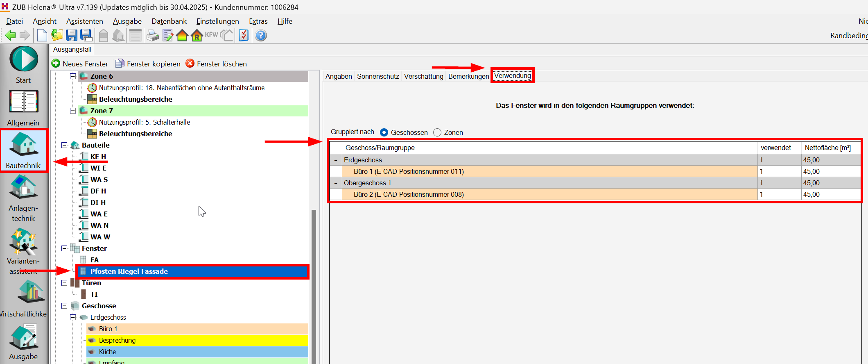Switch to the Angaben tab
This screenshot has width=868, height=364.
click(x=339, y=76)
